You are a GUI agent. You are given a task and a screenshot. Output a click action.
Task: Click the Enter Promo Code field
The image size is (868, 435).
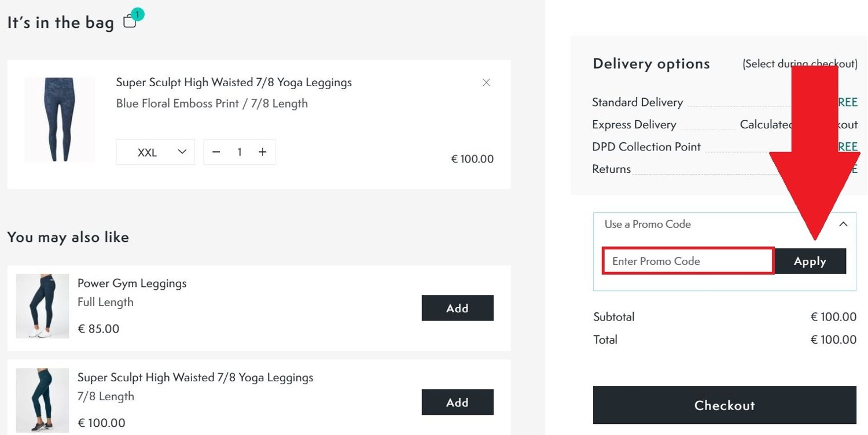pos(687,261)
